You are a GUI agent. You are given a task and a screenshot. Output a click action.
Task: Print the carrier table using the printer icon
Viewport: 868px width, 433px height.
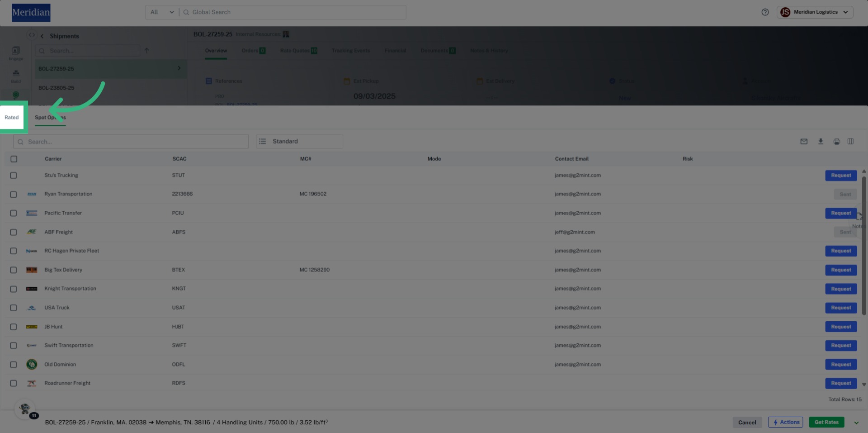click(x=837, y=142)
